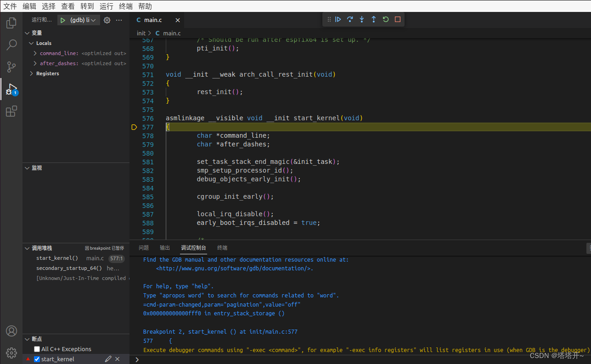The height and width of the screenshot is (364, 591).
Task: Step over to the next line
Action: click(x=350, y=19)
